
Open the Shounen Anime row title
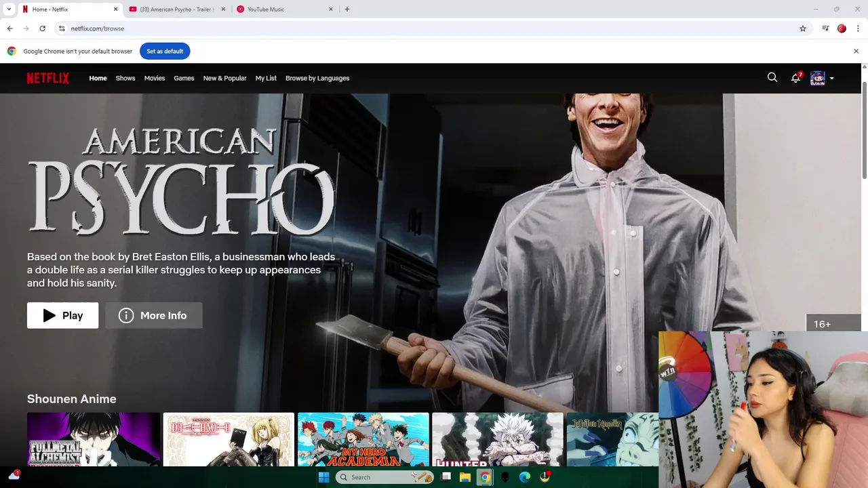[x=72, y=399]
